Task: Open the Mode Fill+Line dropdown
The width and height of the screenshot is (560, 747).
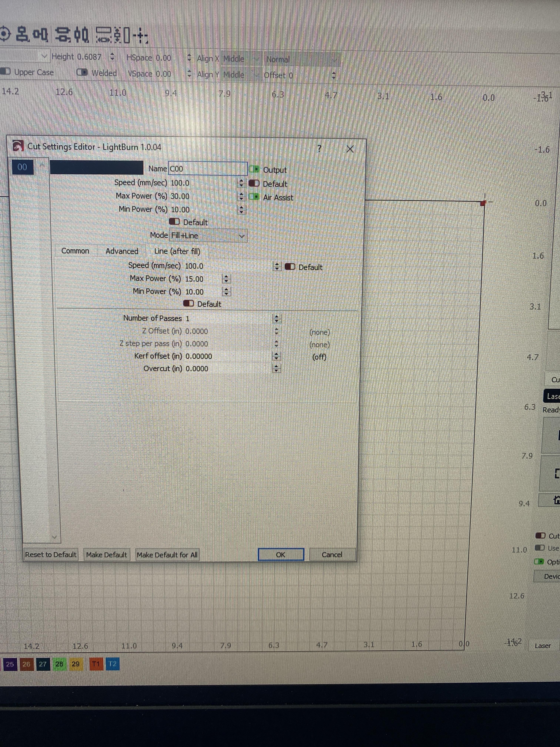Action: pos(208,235)
